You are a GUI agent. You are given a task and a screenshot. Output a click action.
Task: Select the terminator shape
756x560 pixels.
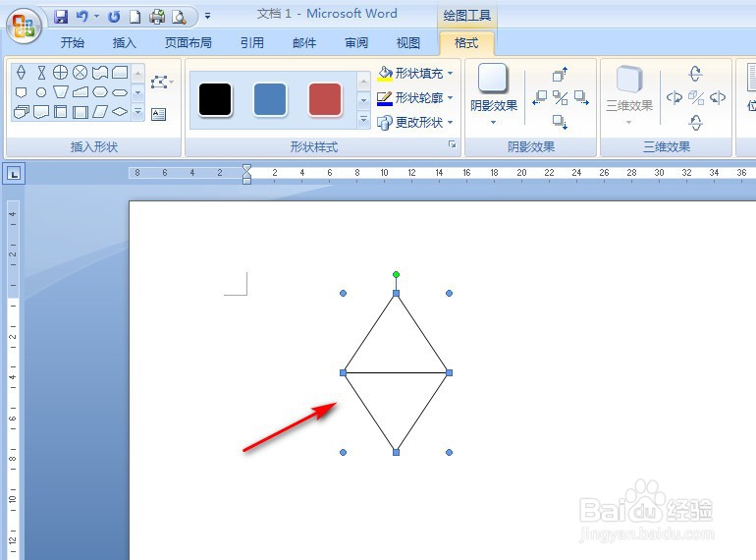[x=120, y=92]
